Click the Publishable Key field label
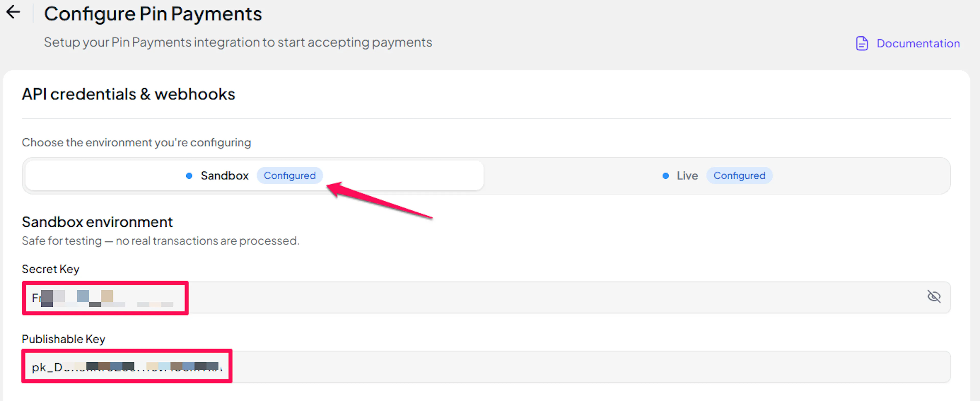The image size is (980, 401). (64, 339)
